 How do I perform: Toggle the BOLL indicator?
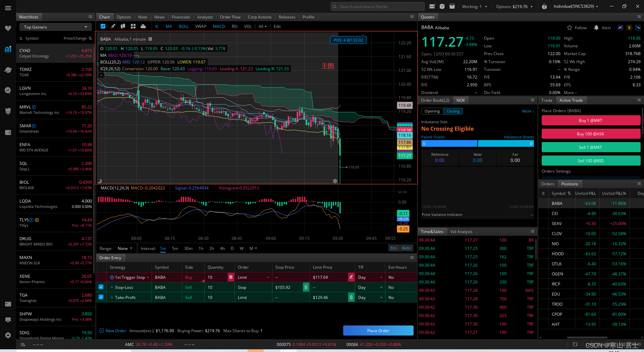[x=183, y=27]
